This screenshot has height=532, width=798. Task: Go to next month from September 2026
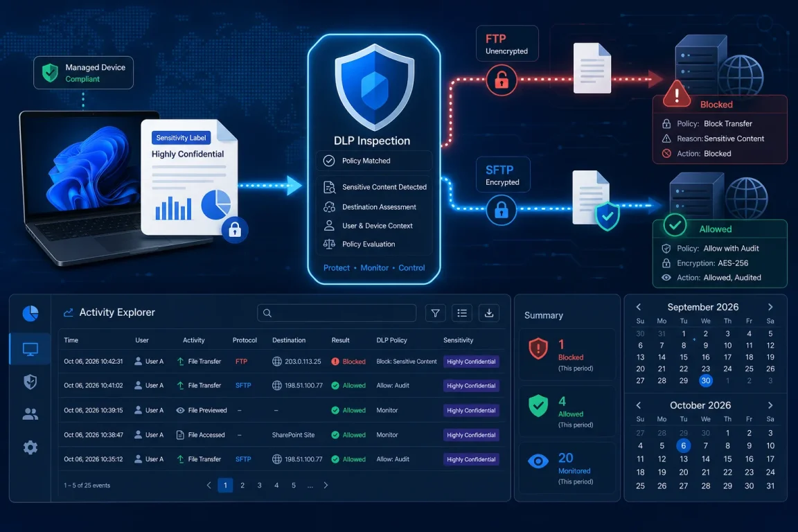pyautogui.click(x=770, y=307)
